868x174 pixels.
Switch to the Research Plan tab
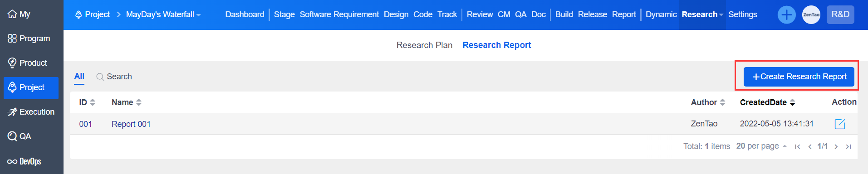[424, 45]
